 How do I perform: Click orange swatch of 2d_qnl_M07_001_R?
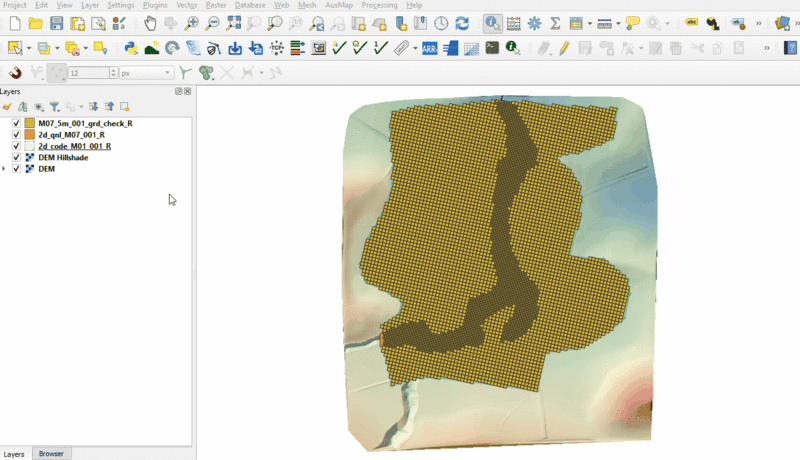pyautogui.click(x=30, y=135)
